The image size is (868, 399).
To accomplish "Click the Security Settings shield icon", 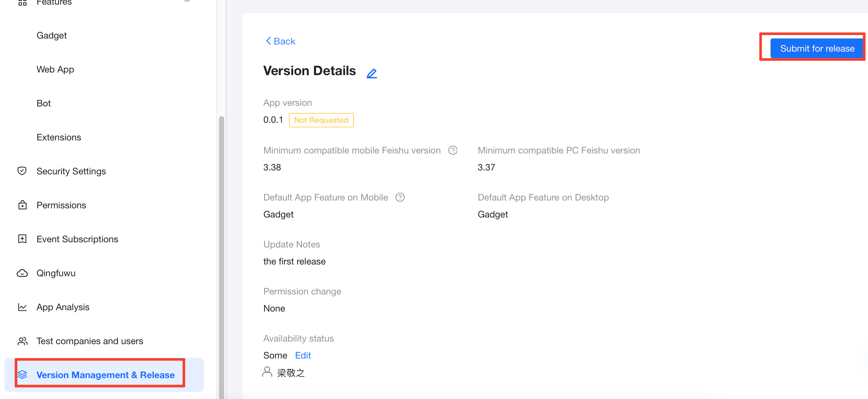I will click(x=22, y=171).
